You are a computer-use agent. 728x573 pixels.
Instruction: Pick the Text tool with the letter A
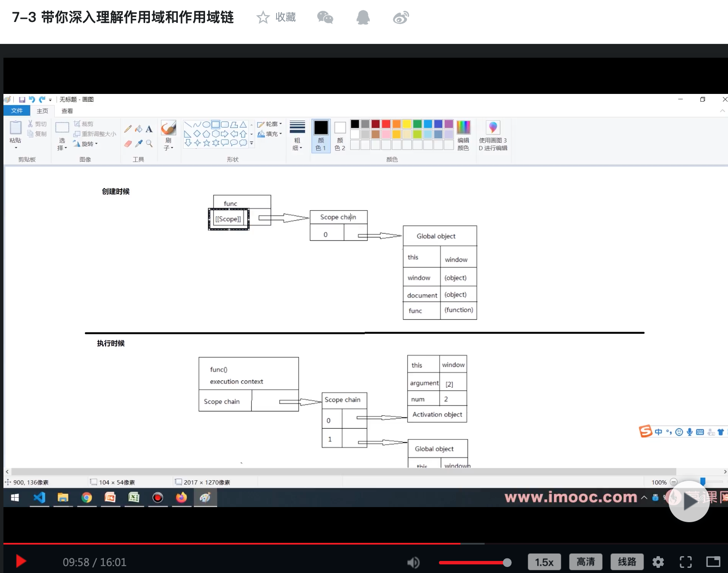(x=149, y=129)
